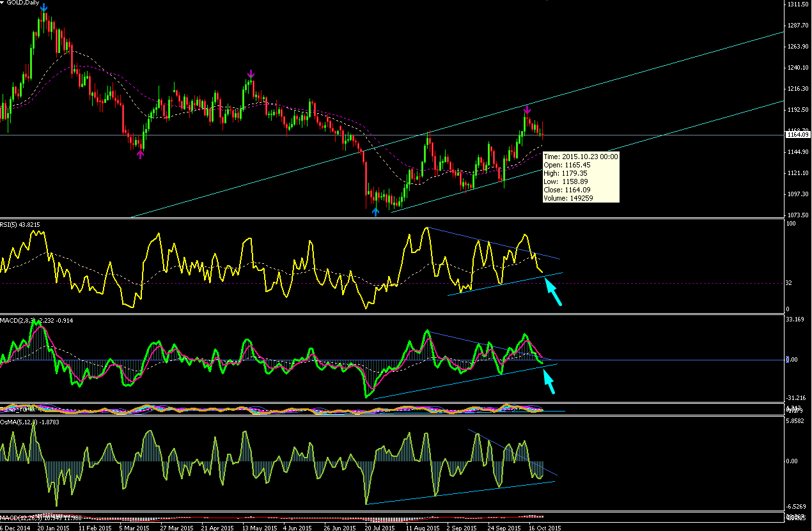
Task: Click the 26 Jun 2015 date label
Action: pyautogui.click(x=340, y=528)
